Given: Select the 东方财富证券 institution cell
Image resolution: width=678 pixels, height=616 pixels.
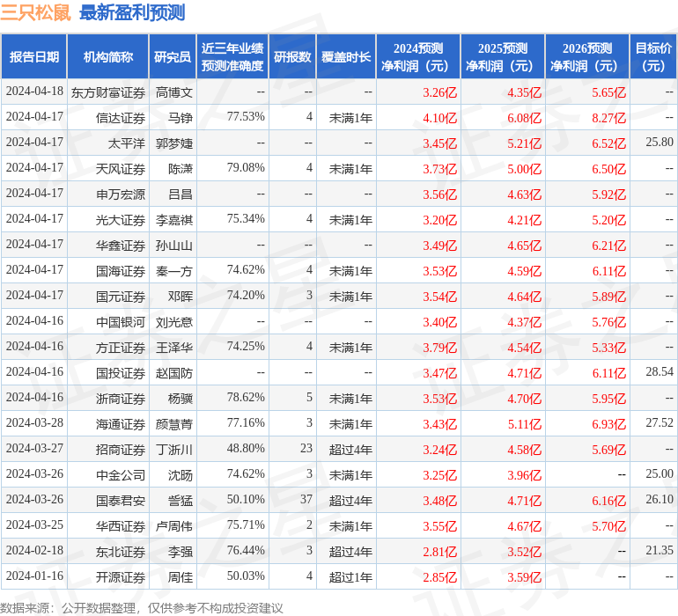Looking at the screenshot, I should click(108, 92).
